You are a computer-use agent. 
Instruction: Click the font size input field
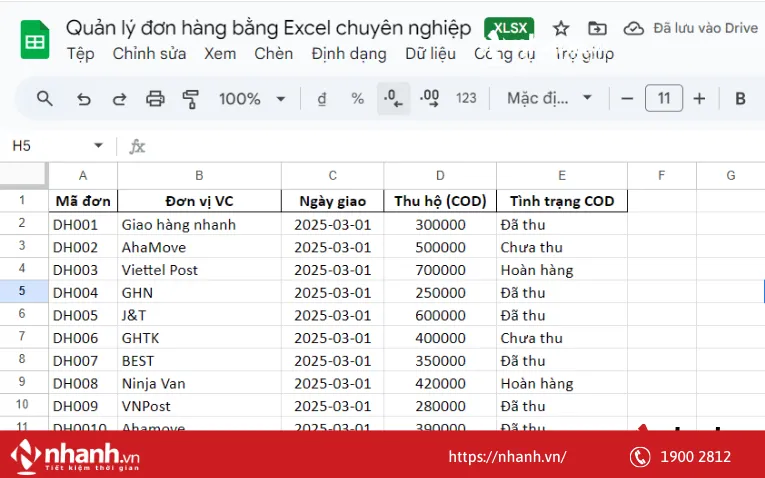664,98
